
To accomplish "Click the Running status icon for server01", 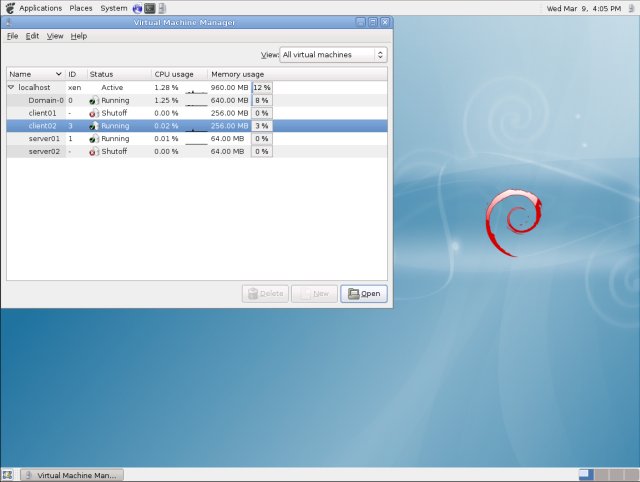I will pyautogui.click(x=94, y=139).
